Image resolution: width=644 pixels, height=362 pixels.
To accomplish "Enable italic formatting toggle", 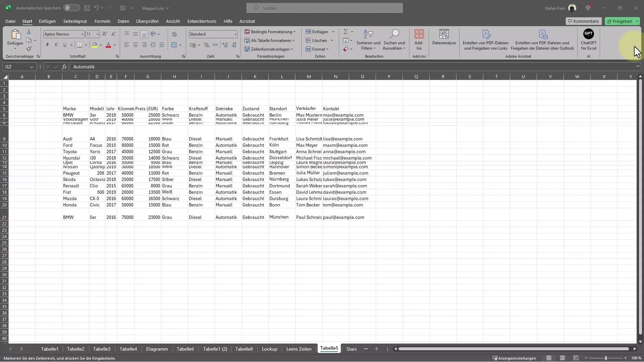I will (x=56, y=44).
